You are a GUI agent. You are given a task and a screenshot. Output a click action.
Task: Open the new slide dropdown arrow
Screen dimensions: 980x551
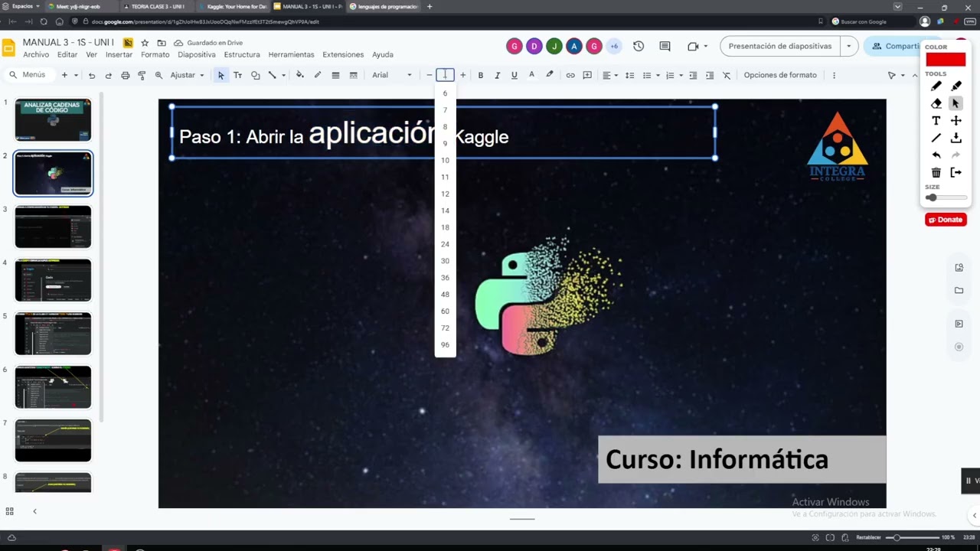76,75
